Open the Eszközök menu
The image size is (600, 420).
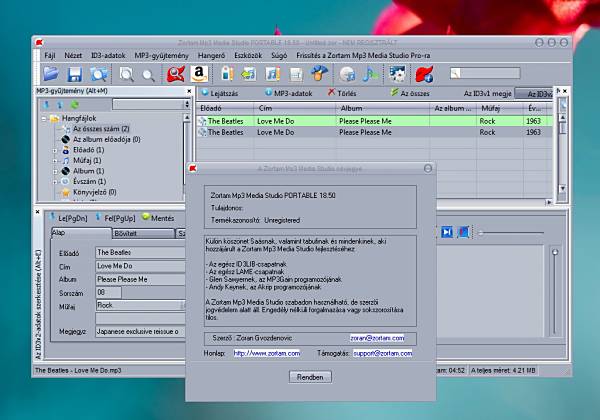[248, 55]
